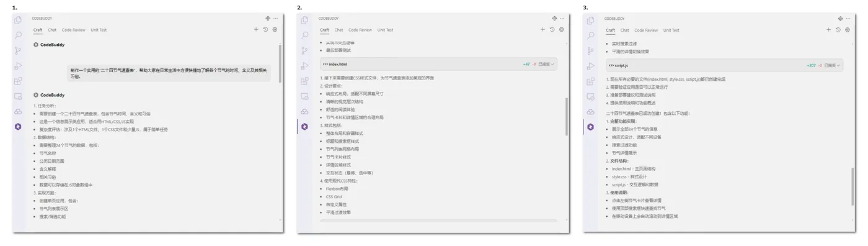The width and height of the screenshot is (868, 246).
Task: Start new chat with plus icon, screenshot 2
Action: point(542,29)
